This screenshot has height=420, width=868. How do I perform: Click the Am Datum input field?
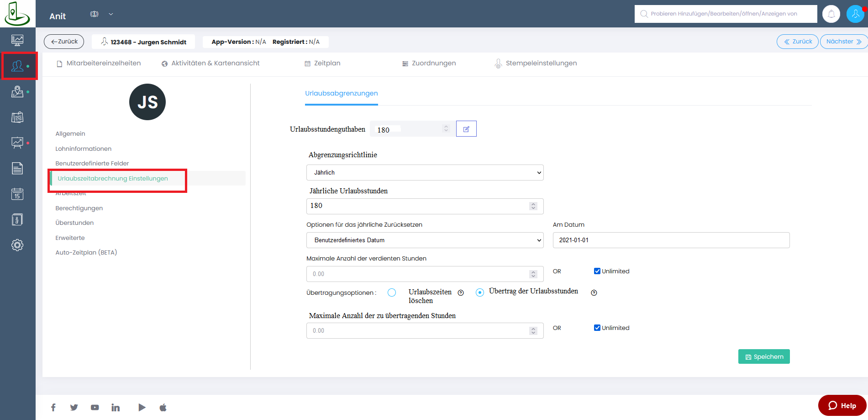coord(671,240)
